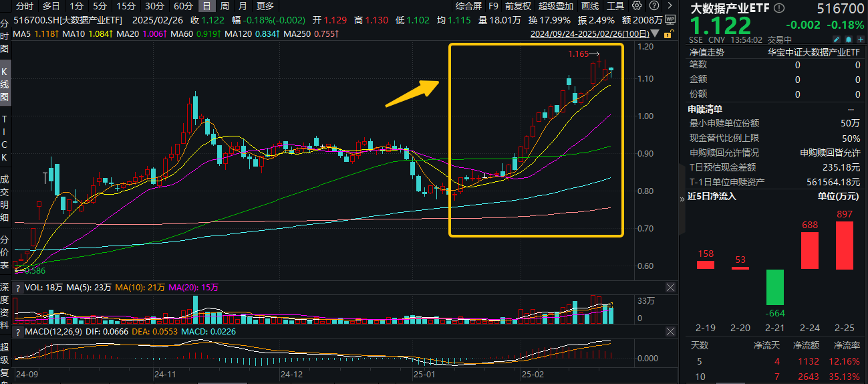
Task: Open the 更多 period options dropdown
Action: [265, 6]
